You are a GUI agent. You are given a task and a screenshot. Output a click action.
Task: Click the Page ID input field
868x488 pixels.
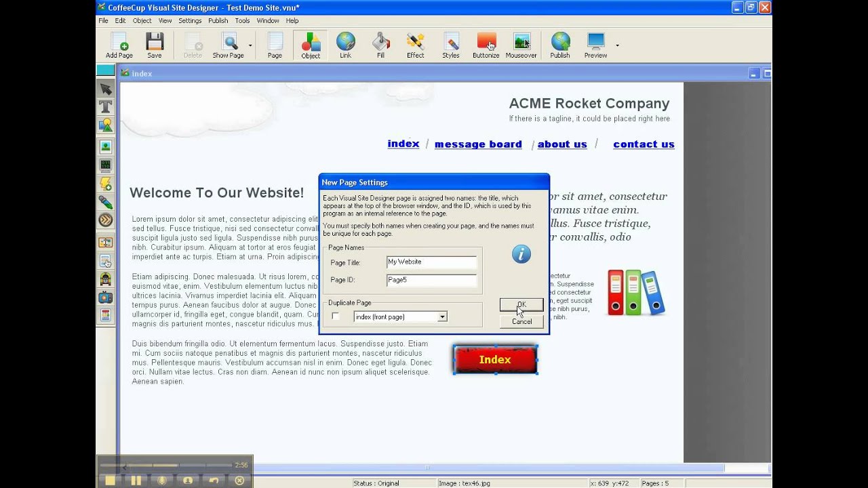coord(431,280)
